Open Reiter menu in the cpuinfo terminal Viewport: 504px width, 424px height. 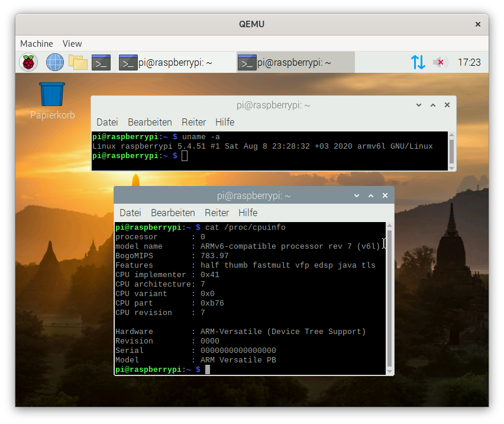tap(217, 213)
